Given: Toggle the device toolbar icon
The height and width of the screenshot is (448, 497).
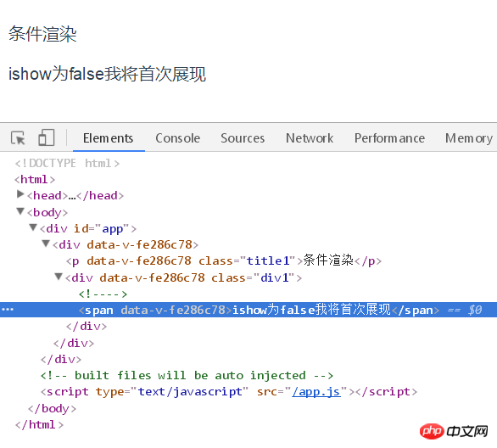Looking at the screenshot, I should click(x=47, y=137).
